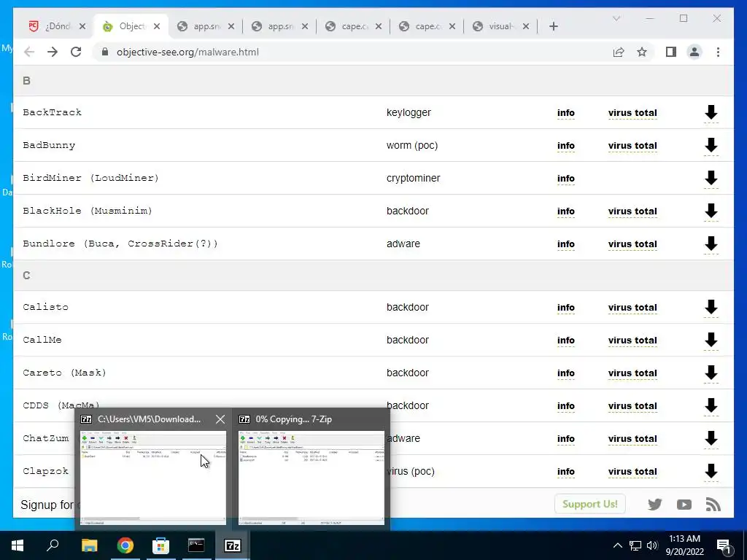This screenshot has height=560, width=747.
Task: Click the Support Us! button
Action: (589, 504)
